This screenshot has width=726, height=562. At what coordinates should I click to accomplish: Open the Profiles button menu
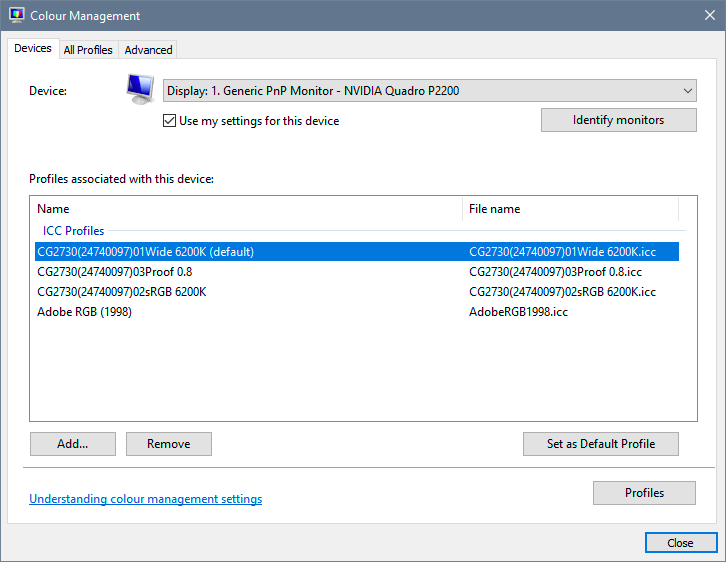click(644, 493)
